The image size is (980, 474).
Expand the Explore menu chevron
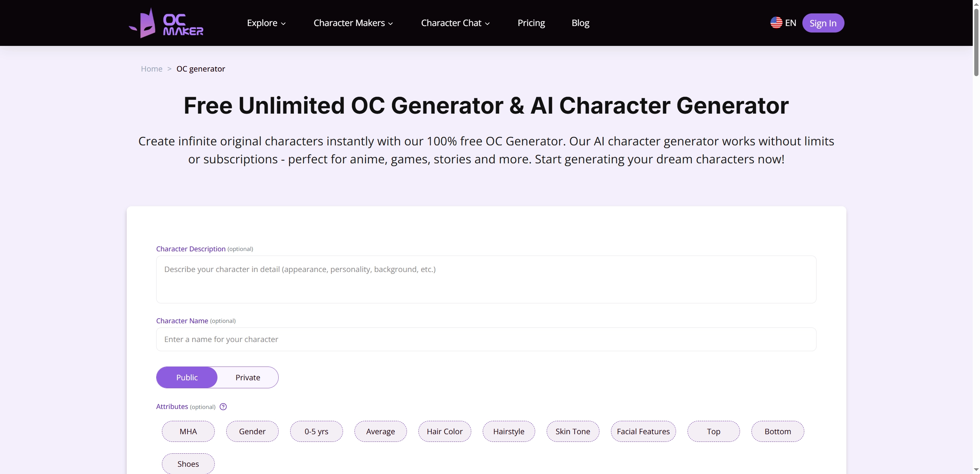click(x=283, y=23)
